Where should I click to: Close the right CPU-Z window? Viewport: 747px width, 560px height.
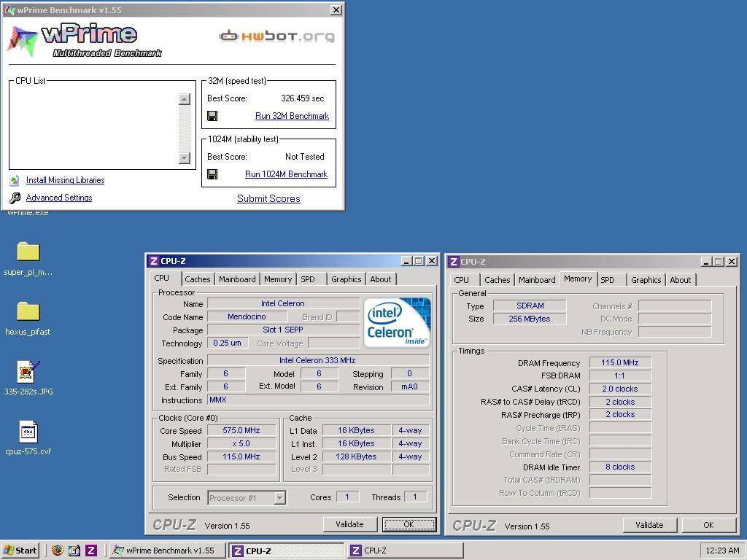732,262
